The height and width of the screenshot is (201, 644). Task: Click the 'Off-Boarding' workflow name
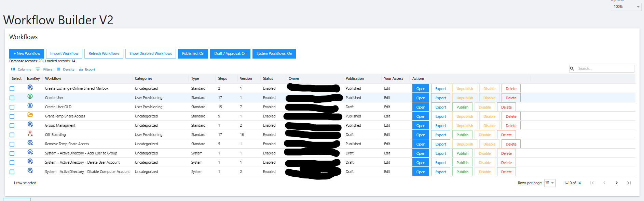55,135
